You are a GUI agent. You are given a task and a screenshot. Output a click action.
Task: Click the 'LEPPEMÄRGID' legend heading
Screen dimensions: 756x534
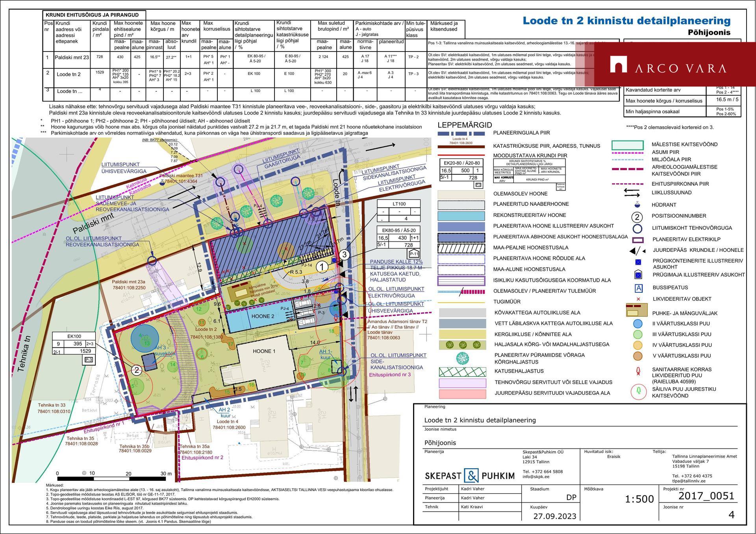click(465, 125)
